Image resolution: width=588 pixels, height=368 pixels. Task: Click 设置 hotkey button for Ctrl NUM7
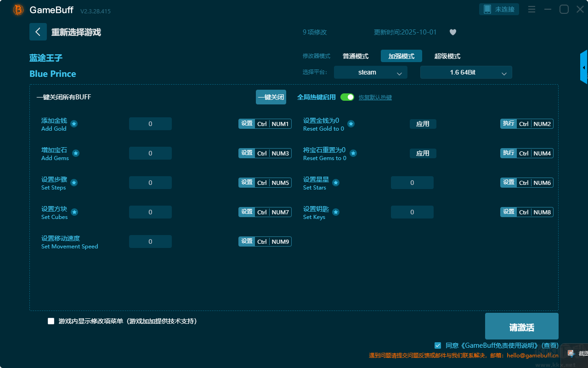click(x=247, y=212)
